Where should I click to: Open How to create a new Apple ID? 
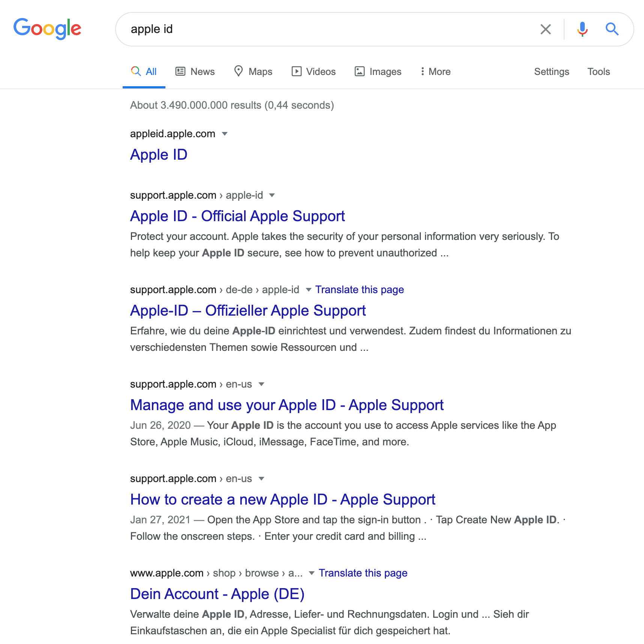click(x=282, y=500)
